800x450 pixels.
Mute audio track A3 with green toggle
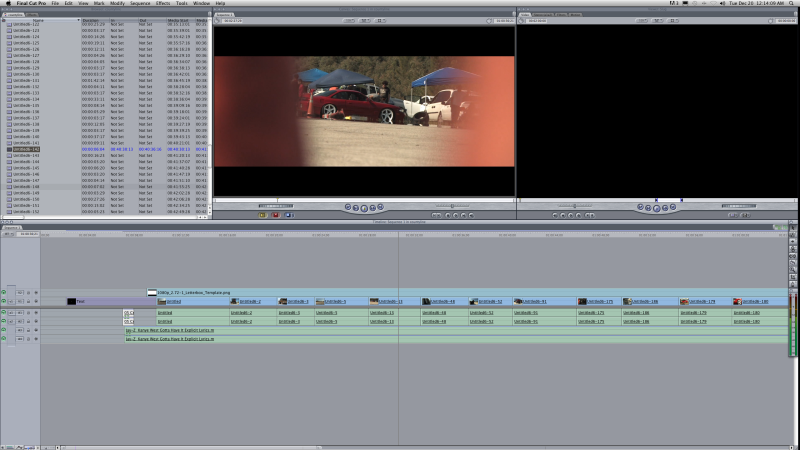[4, 330]
